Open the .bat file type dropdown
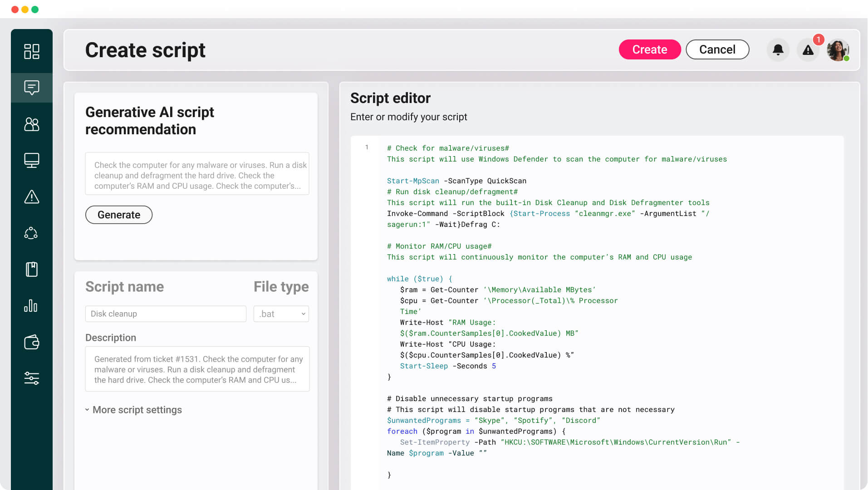 (x=281, y=314)
